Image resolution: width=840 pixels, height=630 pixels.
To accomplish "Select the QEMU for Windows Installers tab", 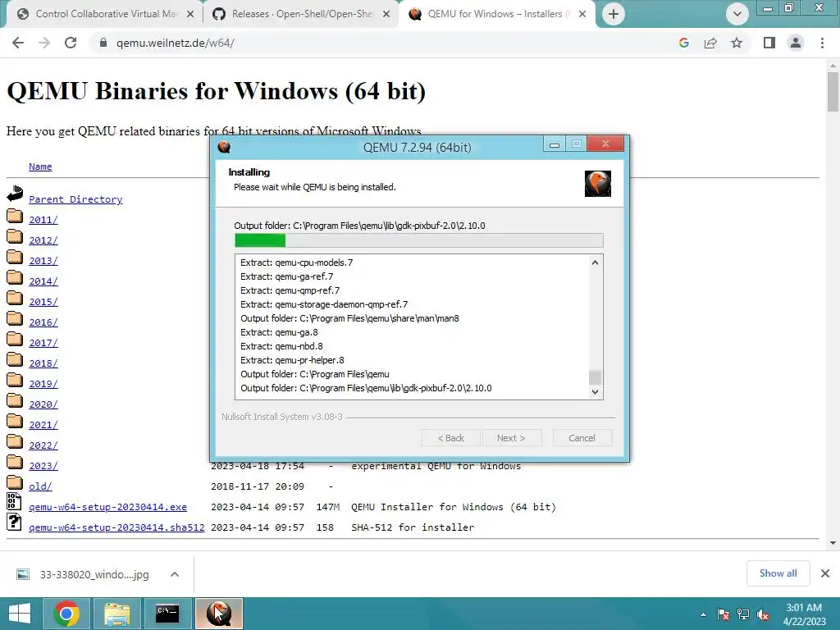I will click(495, 14).
